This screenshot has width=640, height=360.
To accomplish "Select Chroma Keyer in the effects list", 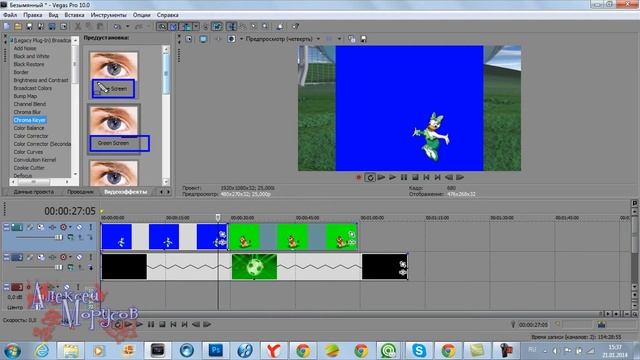I will click(x=29, y=120).
